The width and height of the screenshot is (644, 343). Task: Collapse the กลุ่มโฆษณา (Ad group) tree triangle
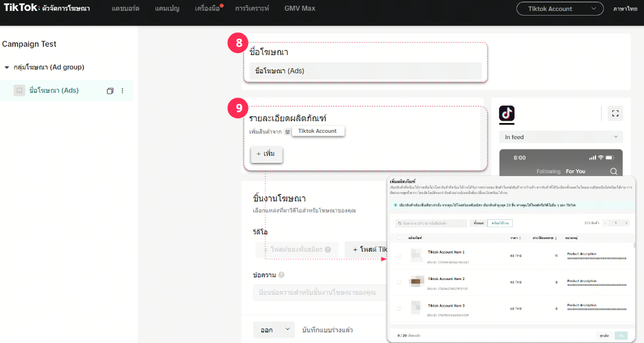pyautogui.click(x=6, y=68)
